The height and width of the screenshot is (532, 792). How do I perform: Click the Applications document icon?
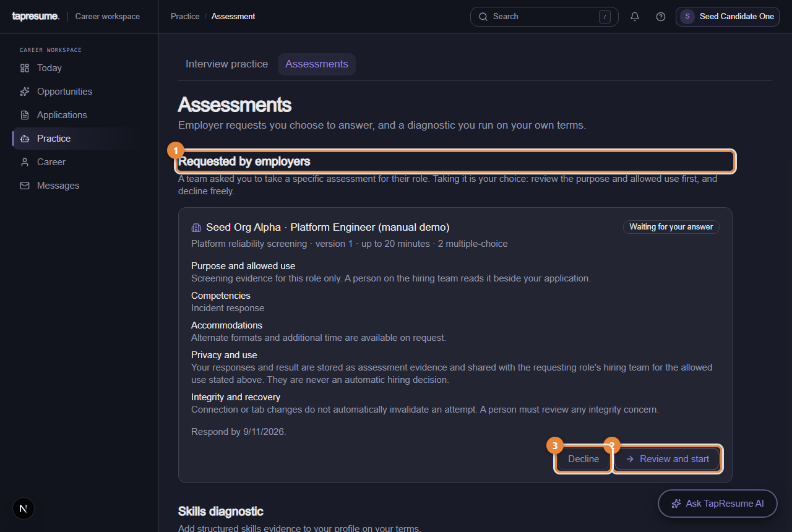coord(25,115)
